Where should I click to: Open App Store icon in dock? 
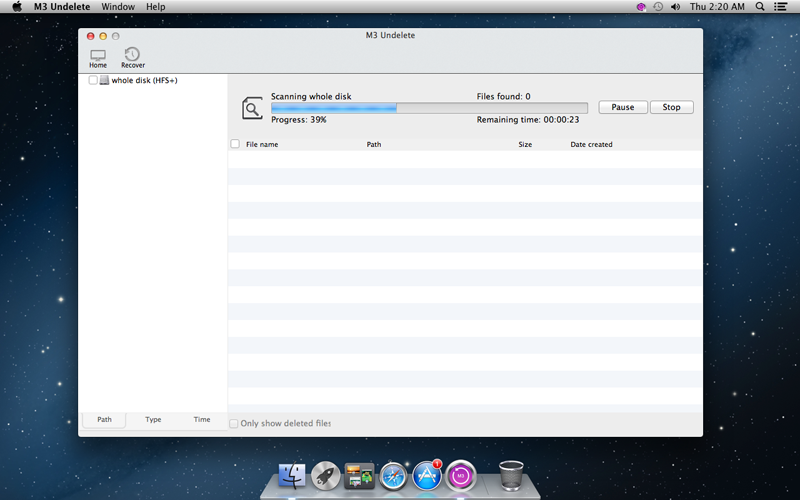427,475
